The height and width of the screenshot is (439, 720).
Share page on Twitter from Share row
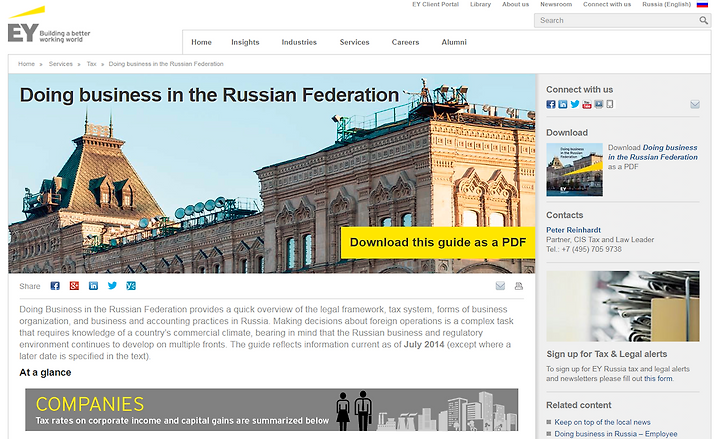(x=112, y=286)
